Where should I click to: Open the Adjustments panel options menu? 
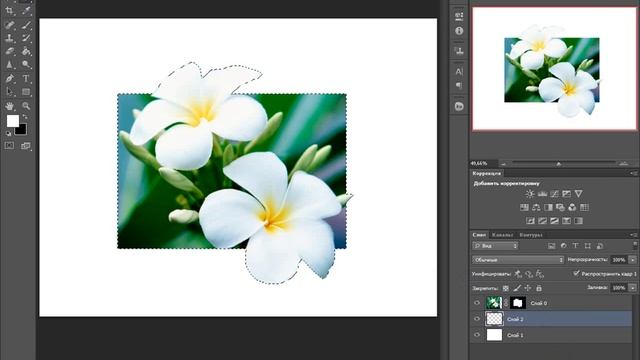coord(633,173)
